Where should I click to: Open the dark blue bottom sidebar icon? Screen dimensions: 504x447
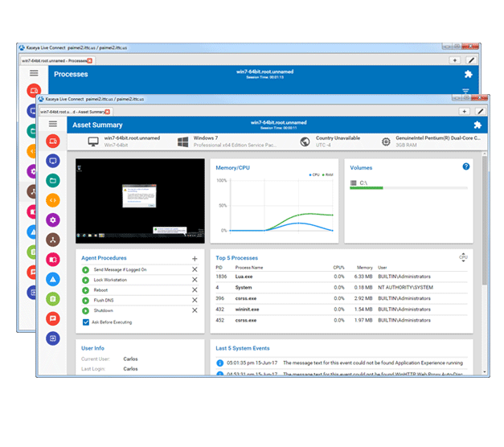pos(53,338)
